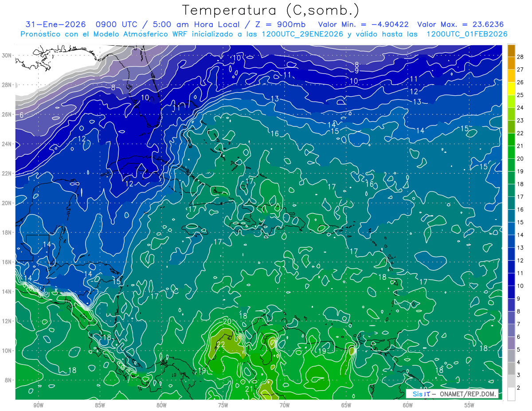Click the 20N latitude axis label
The height and width of the screenshot is (411, 532).
(7, 203)
